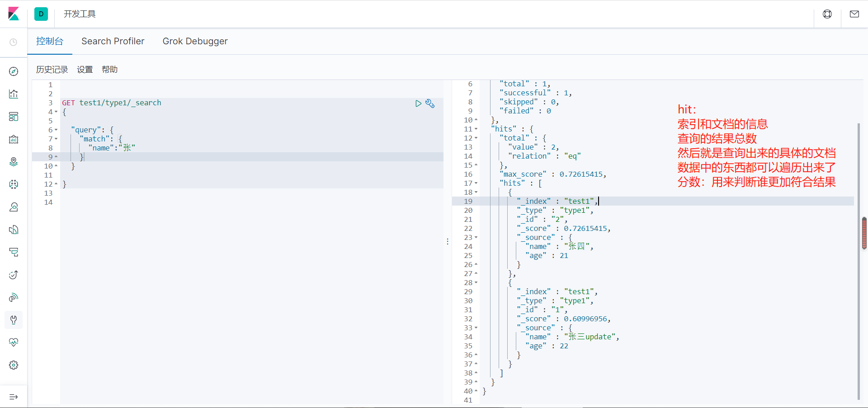Click 开发工具 breadcrumb title
The width and height of the screenshot is (868, 408).
[80, 14]
